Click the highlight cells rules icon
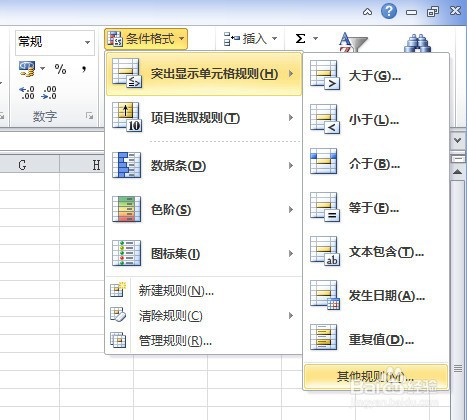This screenshot has height=420, width=467. [x=127, y=73]
